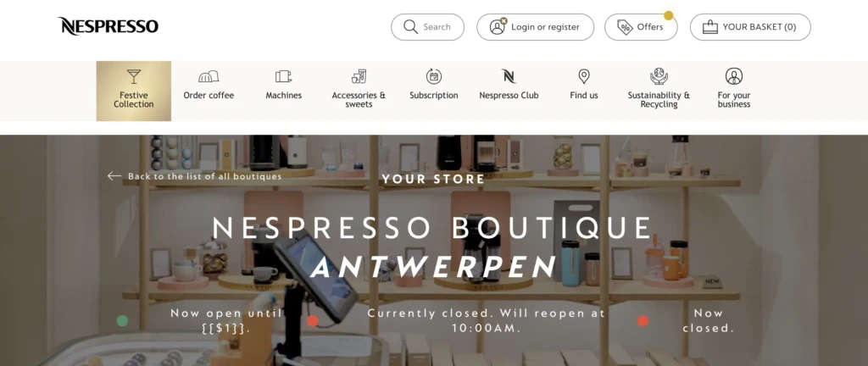Click the shopping bag basket icon

point(709,27)
